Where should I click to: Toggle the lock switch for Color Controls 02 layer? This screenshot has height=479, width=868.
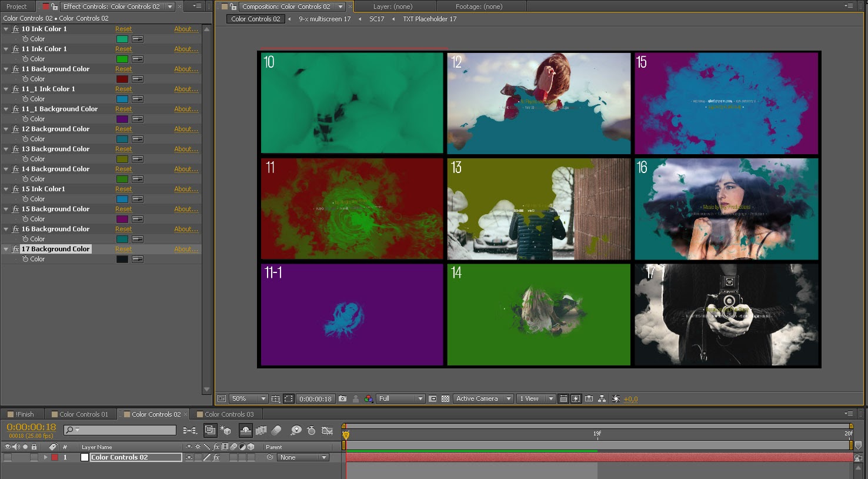click(x=34, y=457)
